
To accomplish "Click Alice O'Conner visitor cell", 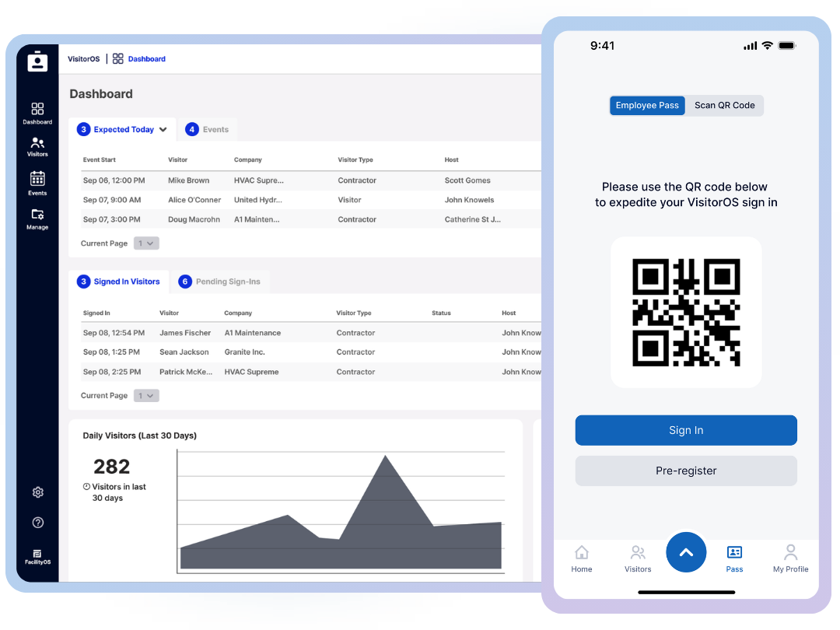I will [194, 200].
